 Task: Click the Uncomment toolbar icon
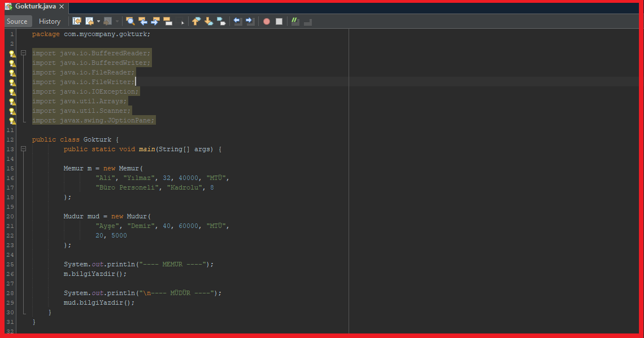[308, 21]
